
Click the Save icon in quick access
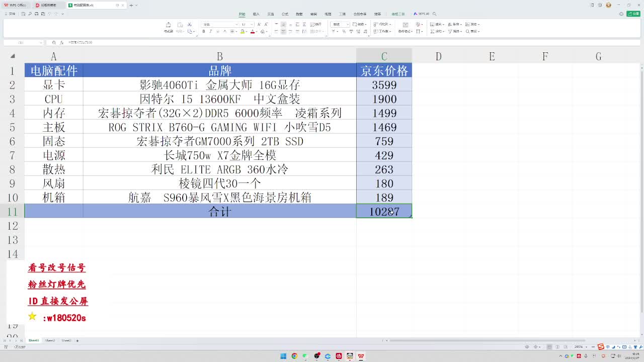coord(23,14)
